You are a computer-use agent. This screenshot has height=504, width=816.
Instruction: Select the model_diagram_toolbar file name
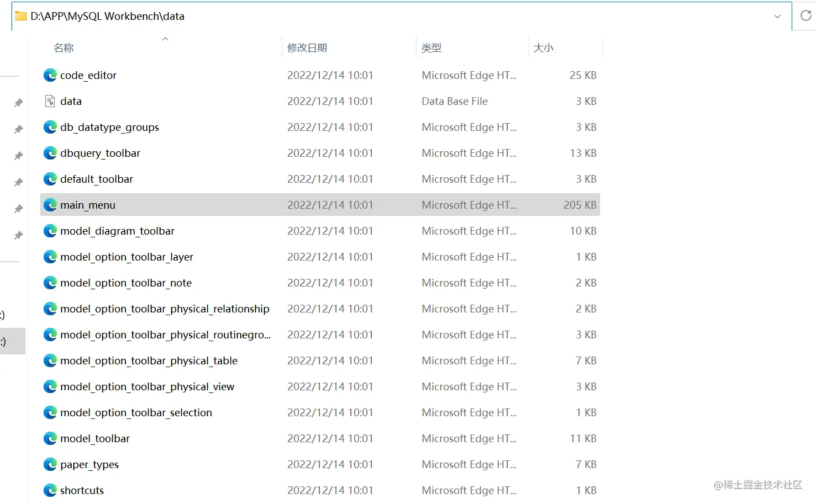pyautogui.click(x=117, y=231)
